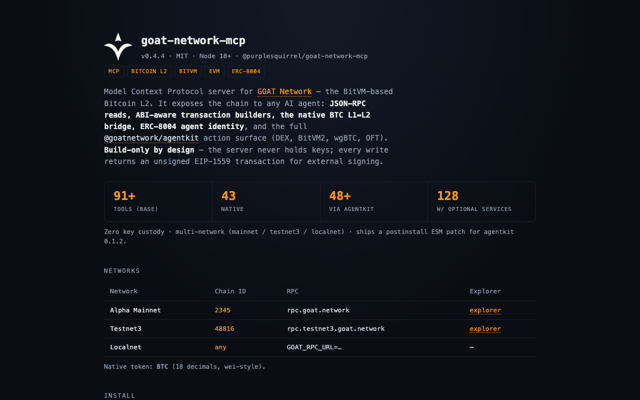640x400 pixels.
Task: Click the 48+ via agentkit stat
Action: tap(374, 202)
